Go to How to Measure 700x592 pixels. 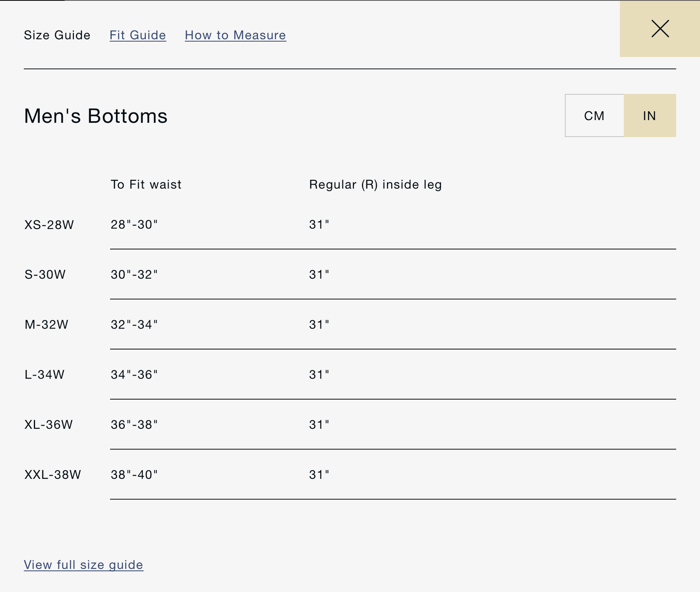coord(235,35)
